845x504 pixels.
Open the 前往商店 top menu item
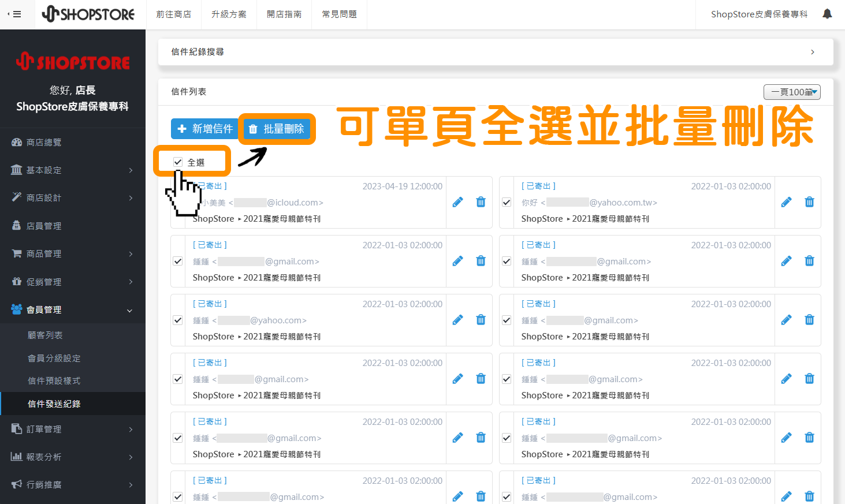click(174, 14)
